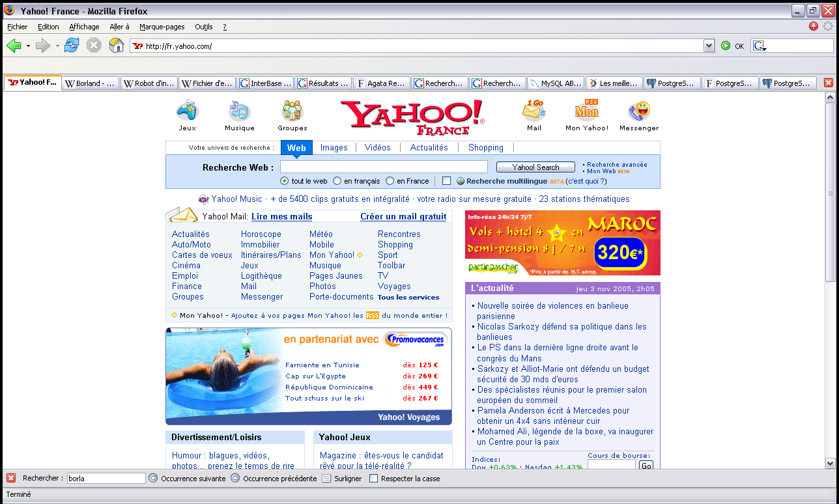Click the Reload page toolbar icon
Image resolution: width=839 pixels, height=504 pixels.
pyautogui.click(x=72, y=46)
